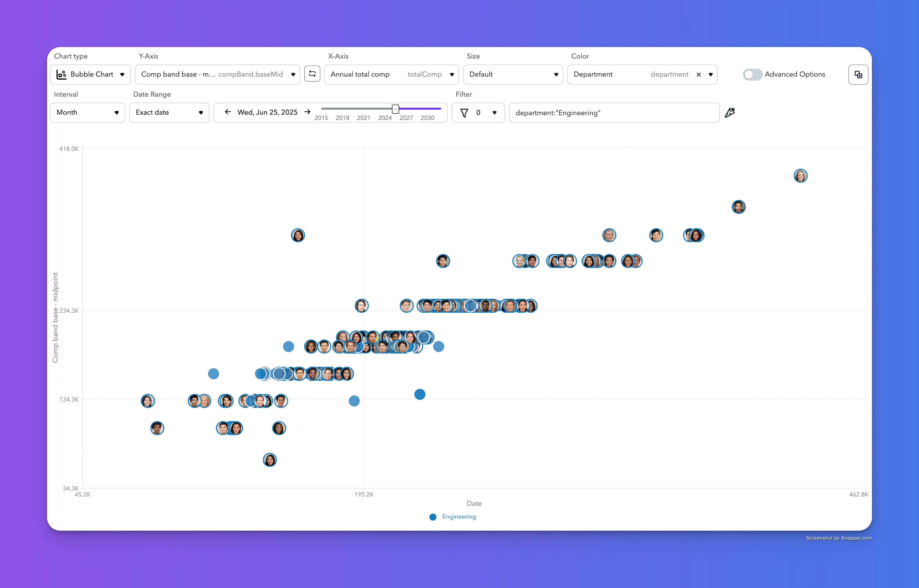
Task: Click the previous date left arrow
Action: (228, 112)
